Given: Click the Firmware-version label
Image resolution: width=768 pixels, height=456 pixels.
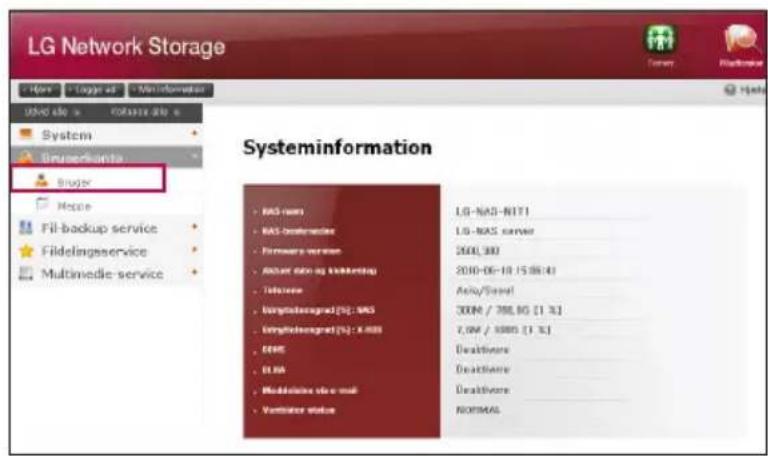Looking at the screenshot, I should tap(301, 251).
